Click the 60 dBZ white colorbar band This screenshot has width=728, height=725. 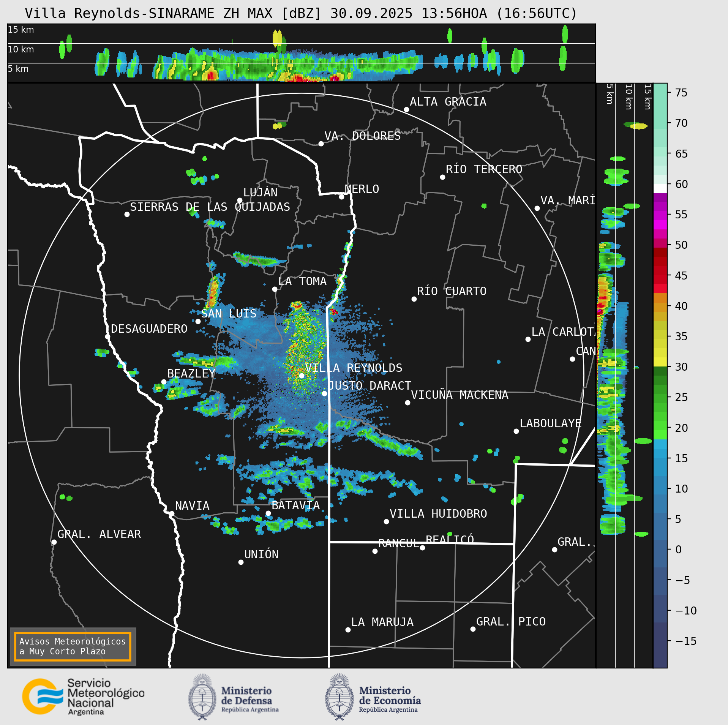point(660,188)
